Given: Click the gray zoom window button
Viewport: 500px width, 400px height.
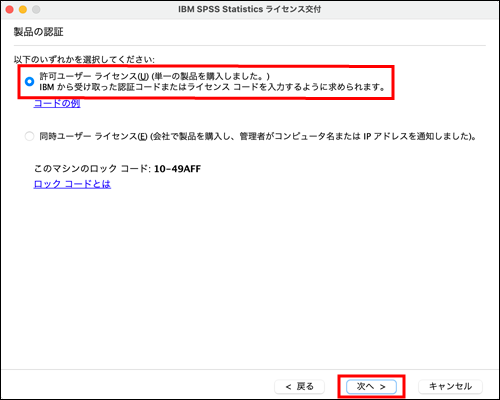Looking at the screenshot, I should point(36,10).
